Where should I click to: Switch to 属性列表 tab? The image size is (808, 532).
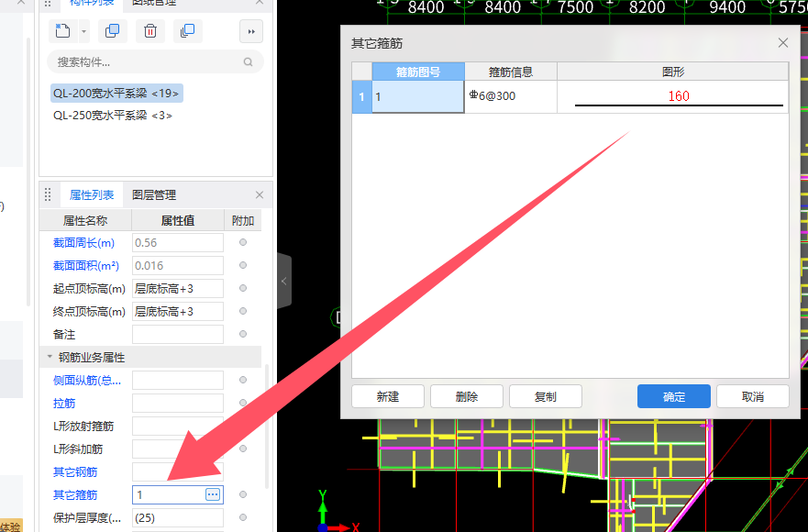tap(92, 194)
